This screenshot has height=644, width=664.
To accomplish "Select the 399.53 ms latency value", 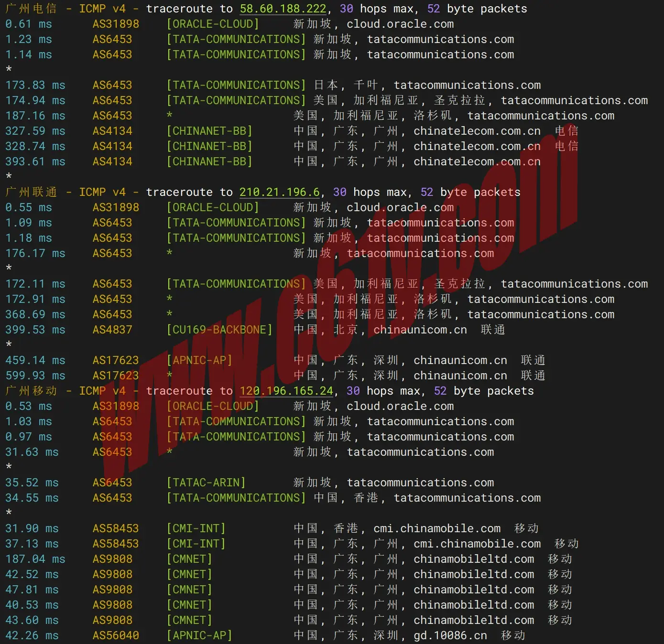I will [35, 330].
